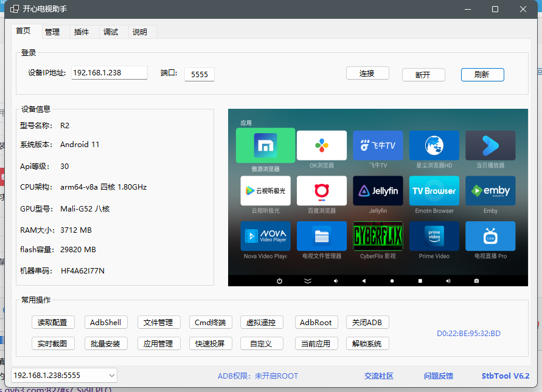
Task: Open the Prime Video app icon
Action: tap(434, 236)
